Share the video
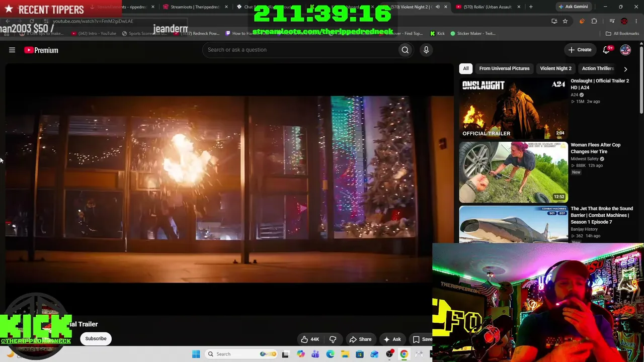Image resolution: width=644 pixels, height=362 pixels. click(x=360, y=339)
